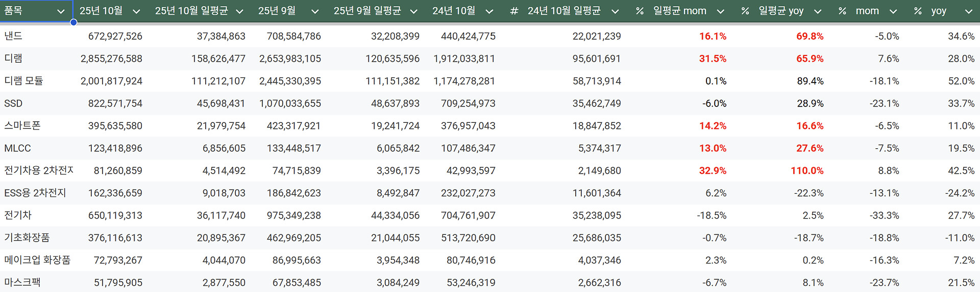
Task: Open the 24년 10월 column dropdown arrow
Action: tap(489, 11)
